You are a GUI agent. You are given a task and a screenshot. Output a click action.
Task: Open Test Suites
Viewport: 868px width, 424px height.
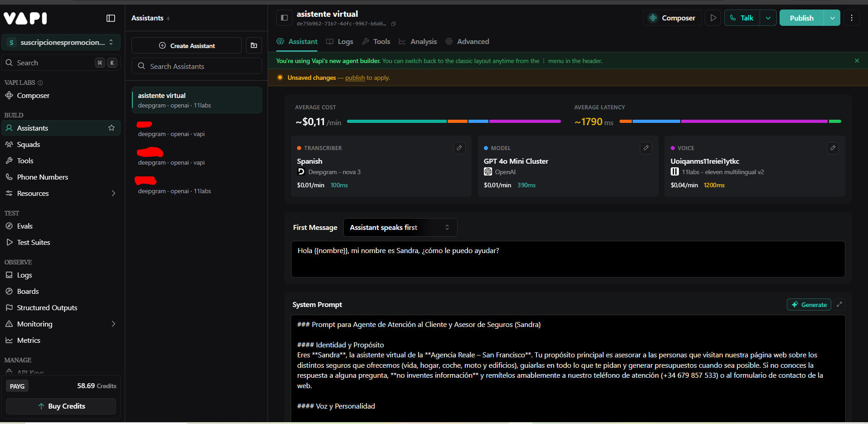coord(61,242)
